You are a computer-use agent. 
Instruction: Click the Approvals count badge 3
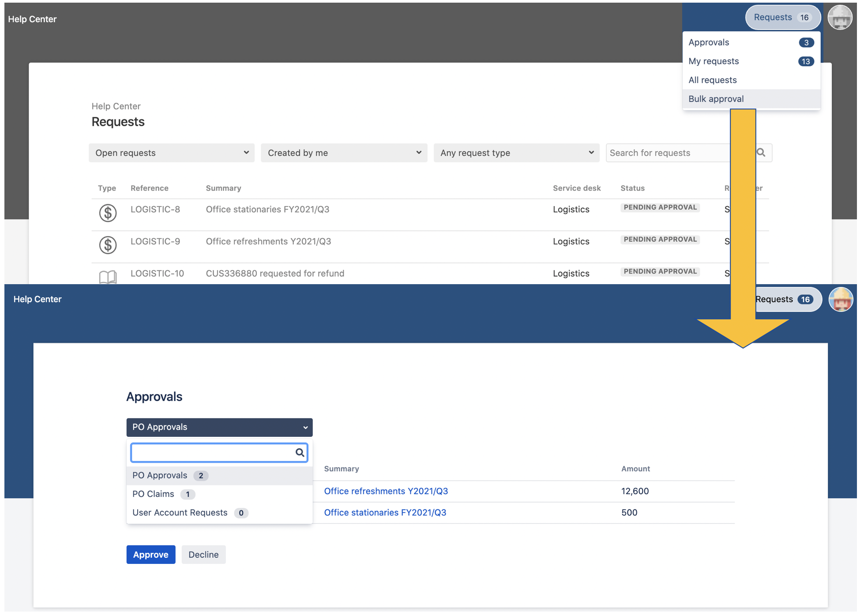806,43
